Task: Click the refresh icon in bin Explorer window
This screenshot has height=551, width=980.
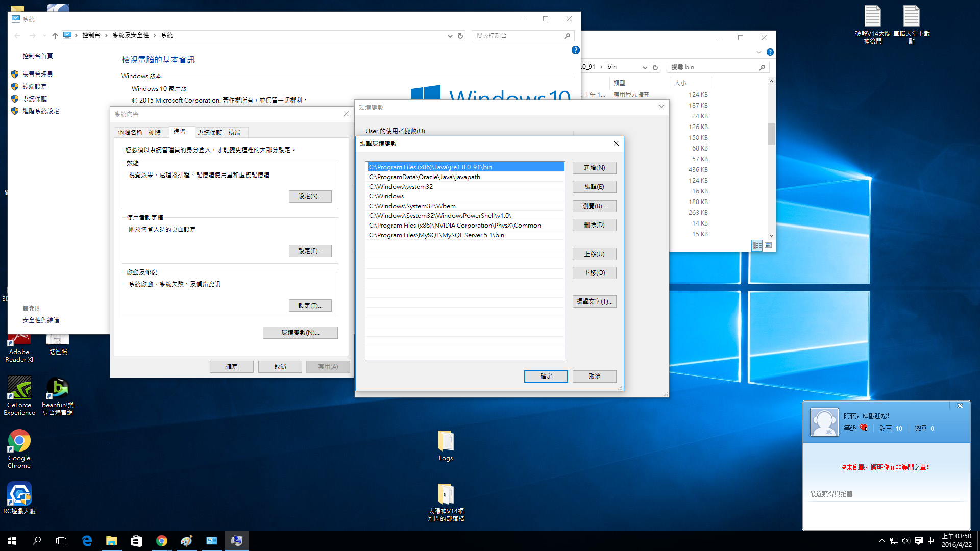Action: pos(655,67)
